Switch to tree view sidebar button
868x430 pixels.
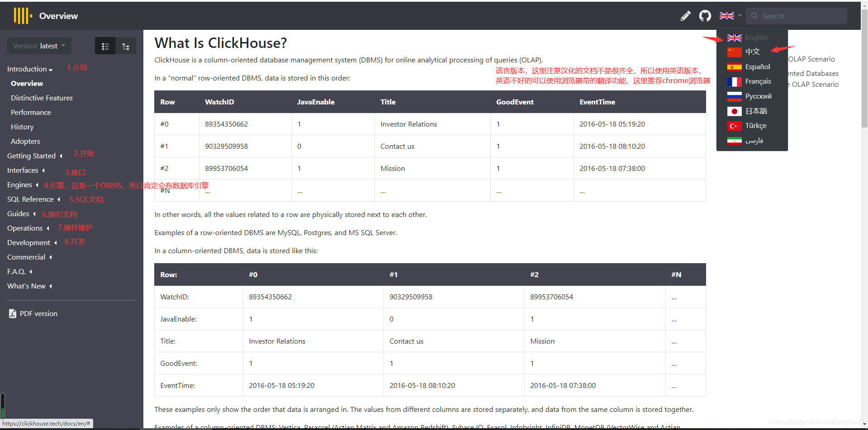[126, 46]
